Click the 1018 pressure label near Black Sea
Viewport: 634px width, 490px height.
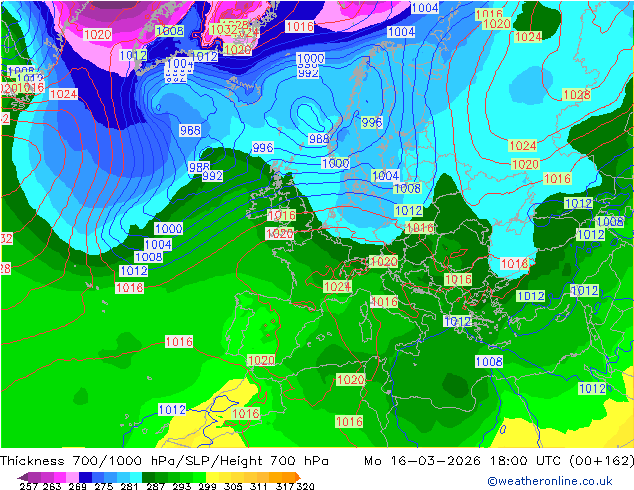click(514, 264)
